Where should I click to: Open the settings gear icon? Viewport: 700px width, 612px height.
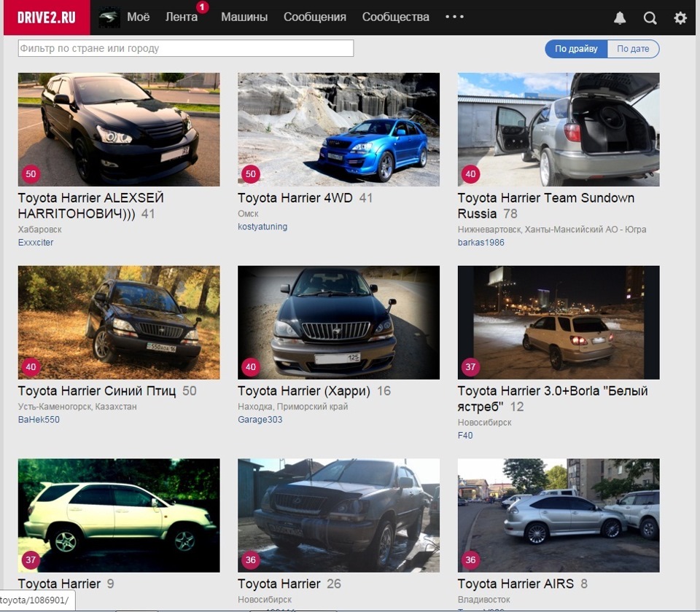coord(680,17)
